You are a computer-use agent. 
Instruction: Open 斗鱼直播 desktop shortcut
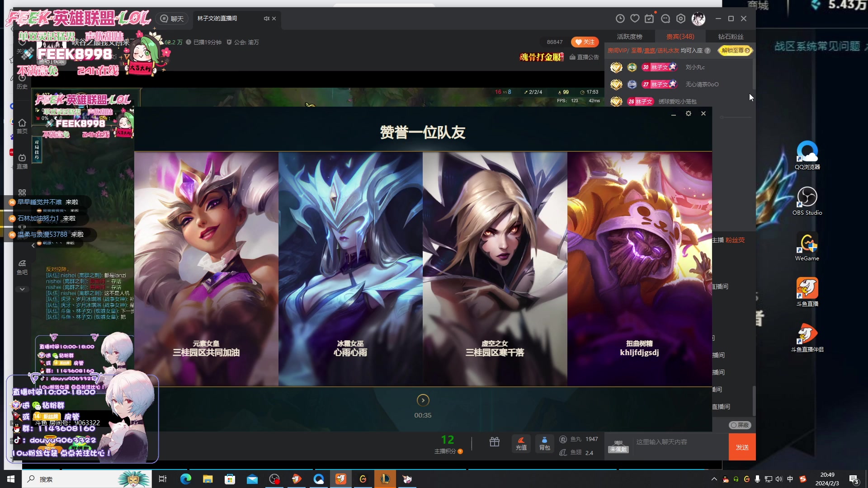(807, 292)
